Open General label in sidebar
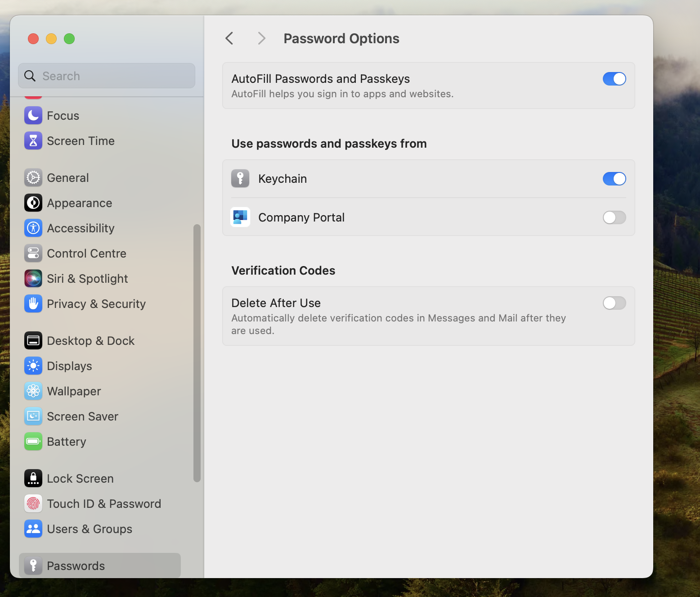Viewport: 700px width, 597px height. coord(68,178)
